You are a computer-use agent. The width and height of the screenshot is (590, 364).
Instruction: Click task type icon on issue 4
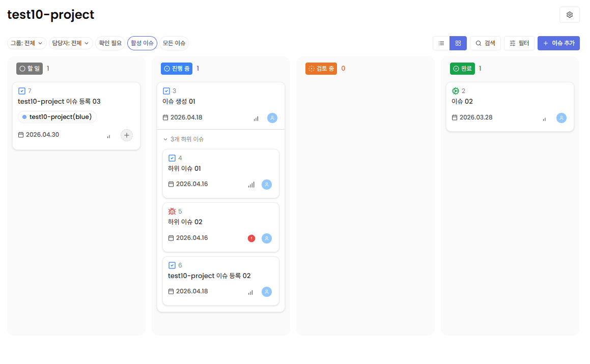[172, 158]
